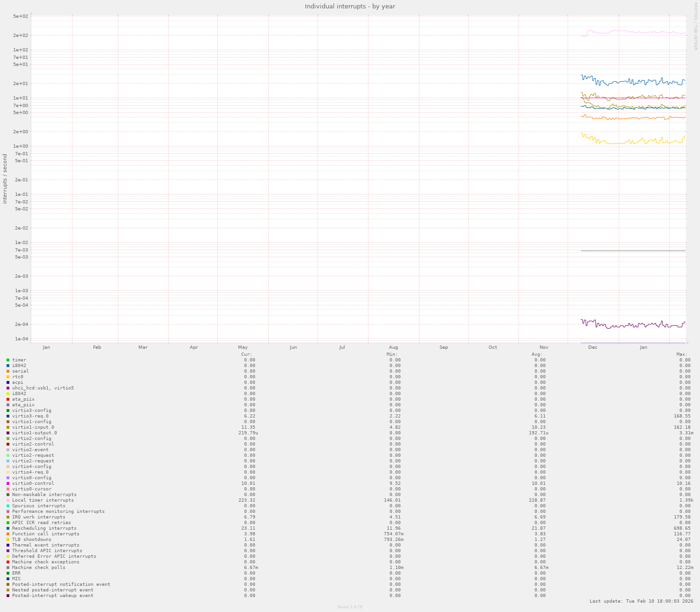Click the Jul label on the x-axis
The height and width of the screenshot is (612, 700).
click(342, 347)
